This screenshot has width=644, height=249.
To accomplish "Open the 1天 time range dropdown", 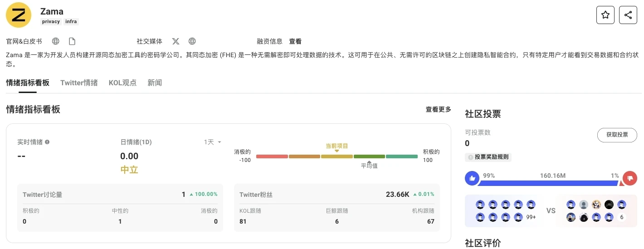I will 212,142.
